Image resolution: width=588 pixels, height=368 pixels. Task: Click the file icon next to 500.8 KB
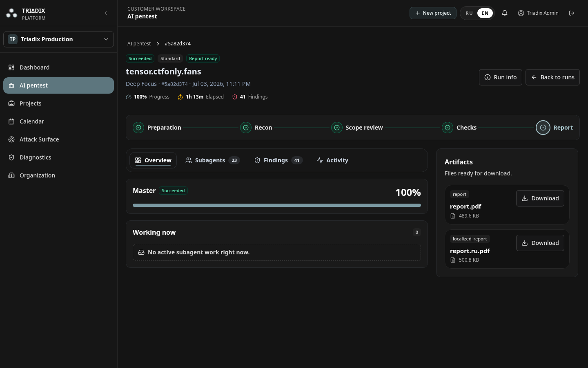coord(453,260)
